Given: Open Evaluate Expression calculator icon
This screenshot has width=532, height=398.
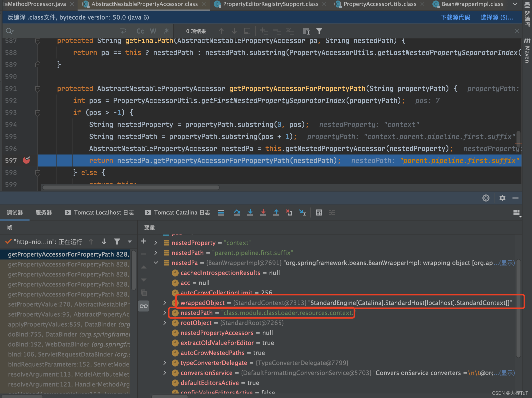Looking at the screenshot, I should pos(319,212).
